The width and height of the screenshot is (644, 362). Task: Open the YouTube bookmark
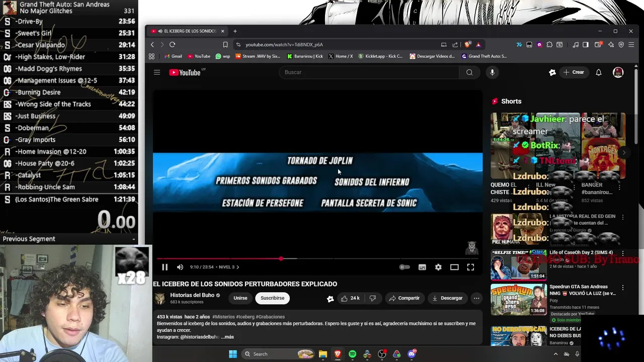coord(199,56)
